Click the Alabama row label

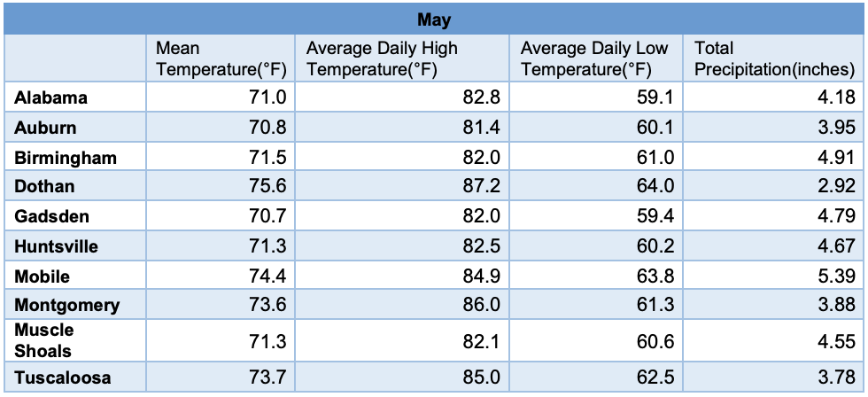pyautogui.click(x=51, y=98)
